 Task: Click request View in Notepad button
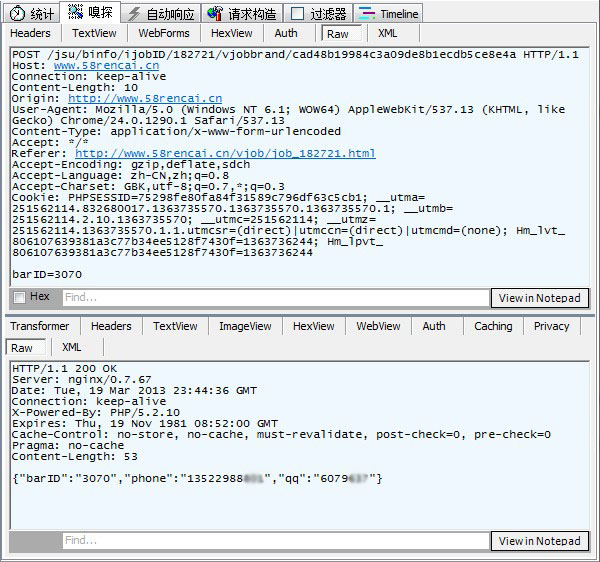pyautogui.click(x=540, y=298)
